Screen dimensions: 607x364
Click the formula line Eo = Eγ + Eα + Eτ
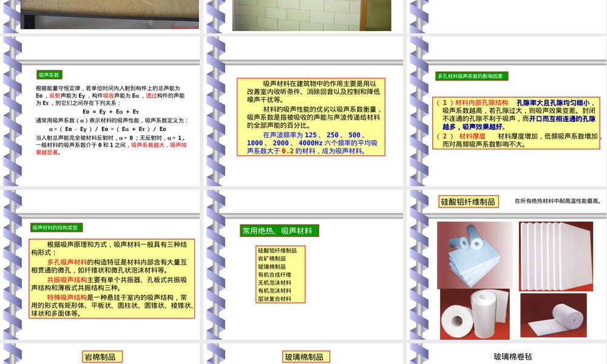(x=110, y=112)
